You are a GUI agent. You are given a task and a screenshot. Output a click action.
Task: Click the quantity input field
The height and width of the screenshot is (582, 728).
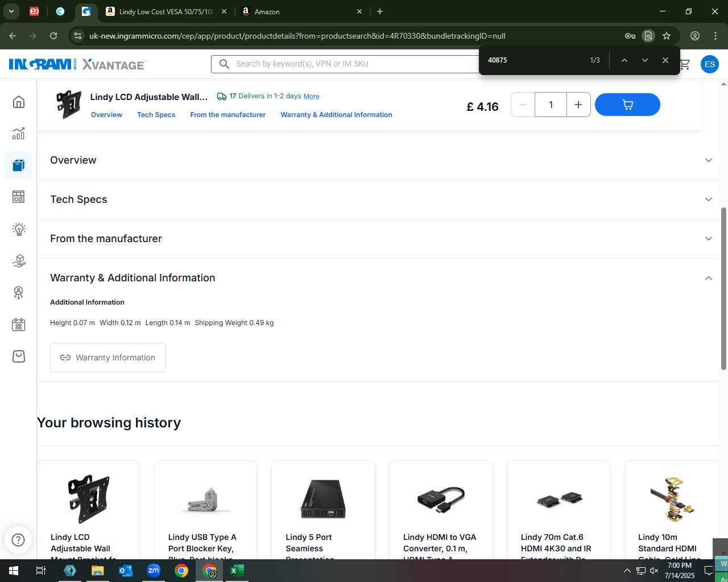551,105
